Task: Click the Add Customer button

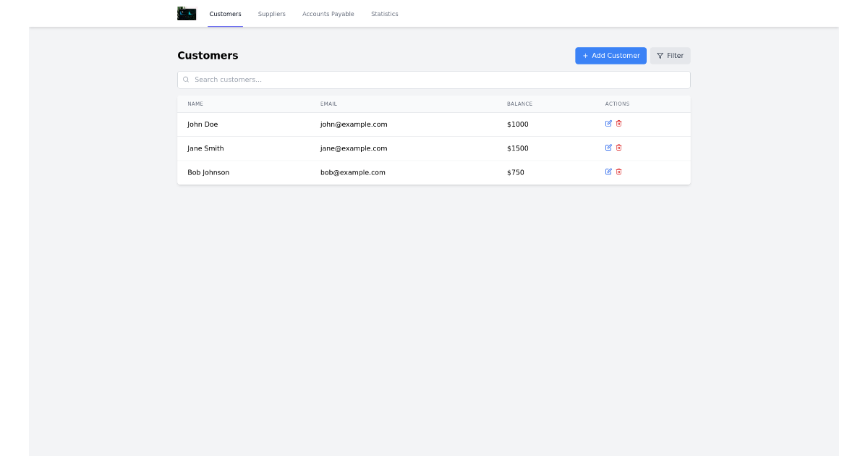Action: coord(610,55)
